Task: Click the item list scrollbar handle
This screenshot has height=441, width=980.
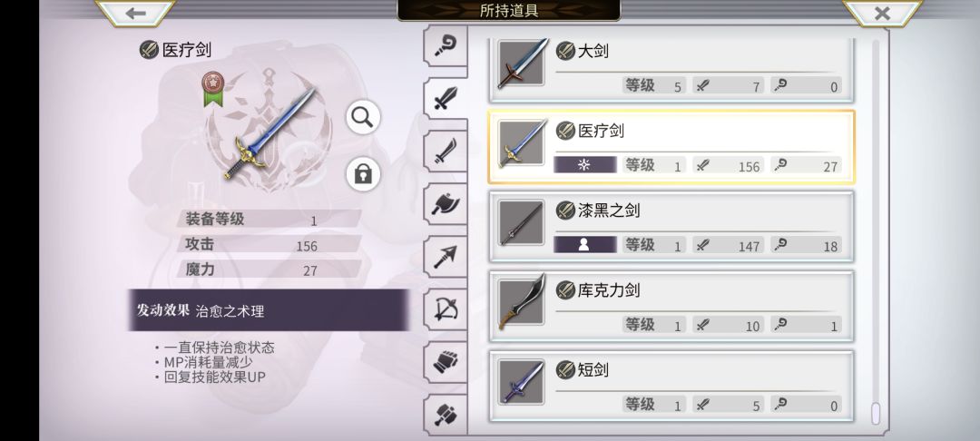Action: click(x=876, y=413)
